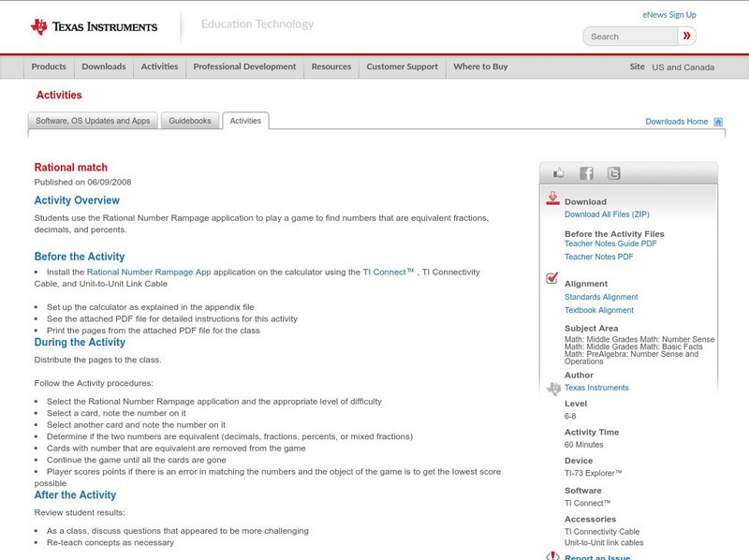Click 'Re-teach concepts as necessary' bullet
The height and width of the screenshot is (560, 749).
(x=110, y=543)
